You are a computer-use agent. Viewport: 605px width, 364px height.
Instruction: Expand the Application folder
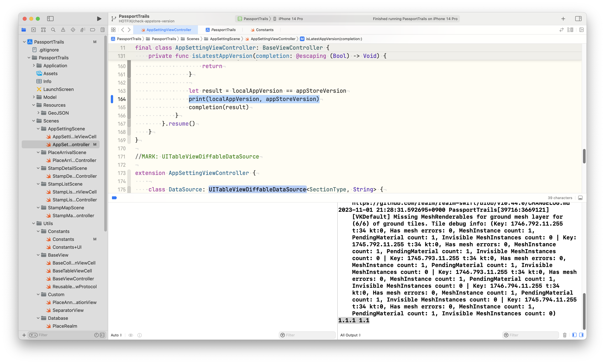[34, 65]
